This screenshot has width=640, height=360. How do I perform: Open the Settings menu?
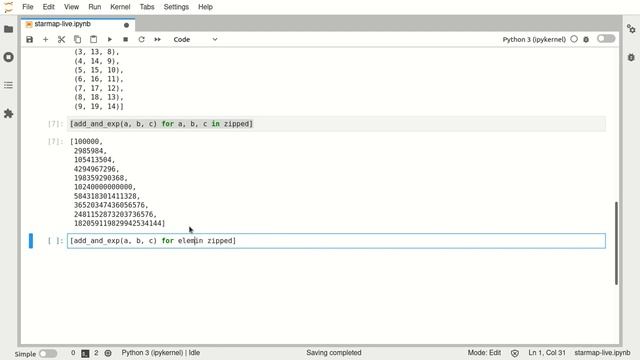(x=176, y=7)
